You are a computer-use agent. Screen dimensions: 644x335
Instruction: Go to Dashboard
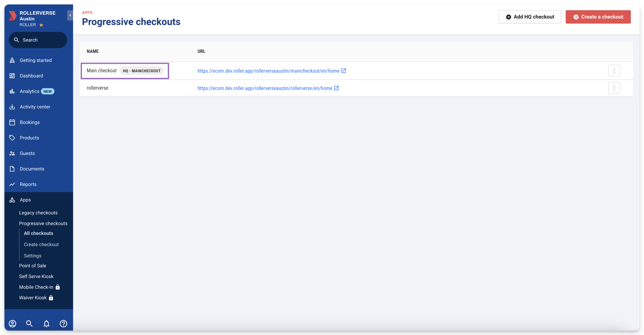tap(31, 76)
